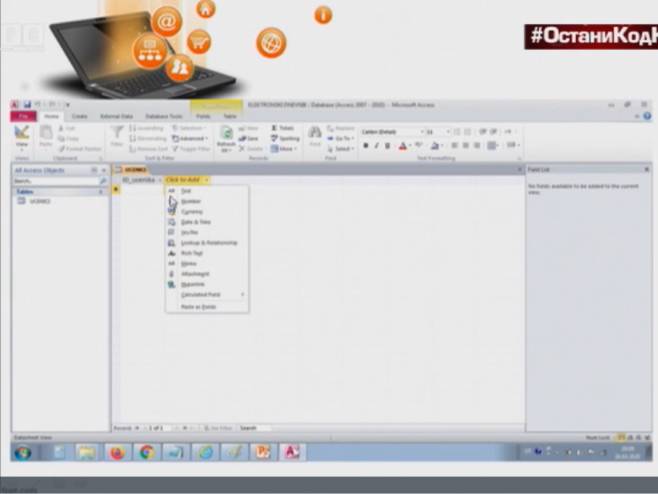Open PowerPoint from the taskbar

click(263, 452)
